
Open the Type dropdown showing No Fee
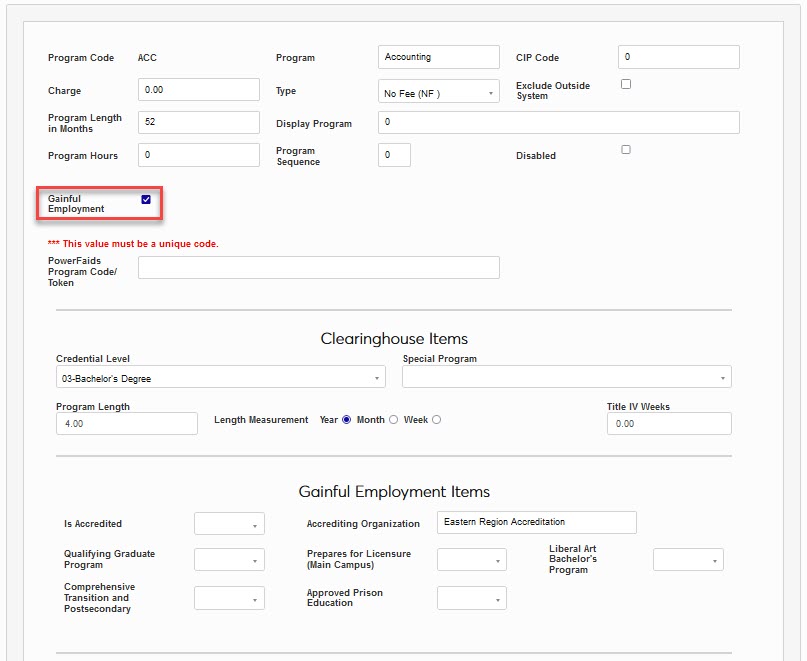[x=438, y=93]
